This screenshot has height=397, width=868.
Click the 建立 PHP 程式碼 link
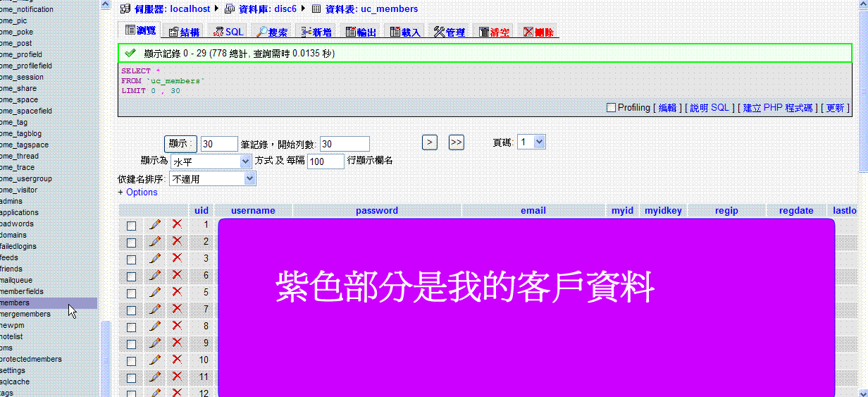click(778, 108)
